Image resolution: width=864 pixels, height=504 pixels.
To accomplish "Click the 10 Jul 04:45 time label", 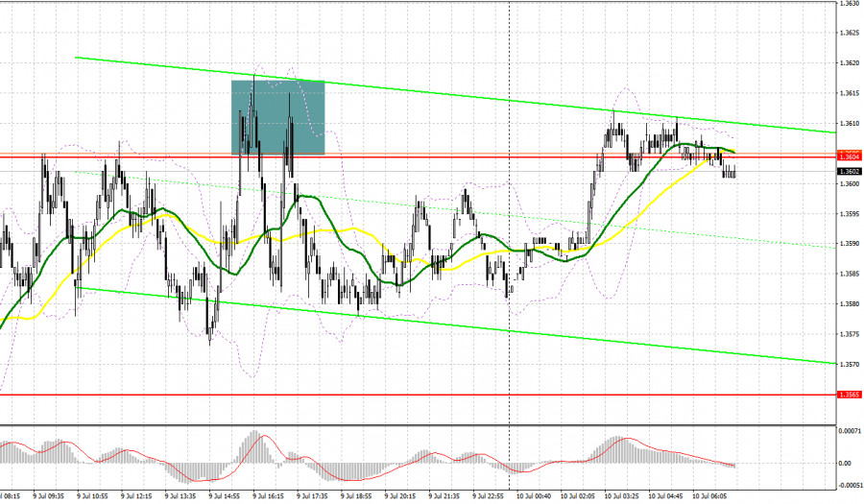I will [x=665, y=496].
